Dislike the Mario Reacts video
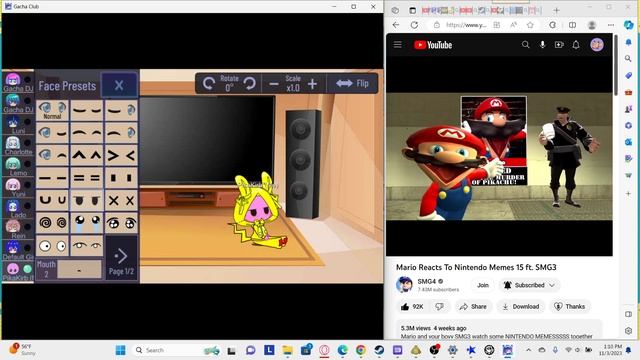 439,307
